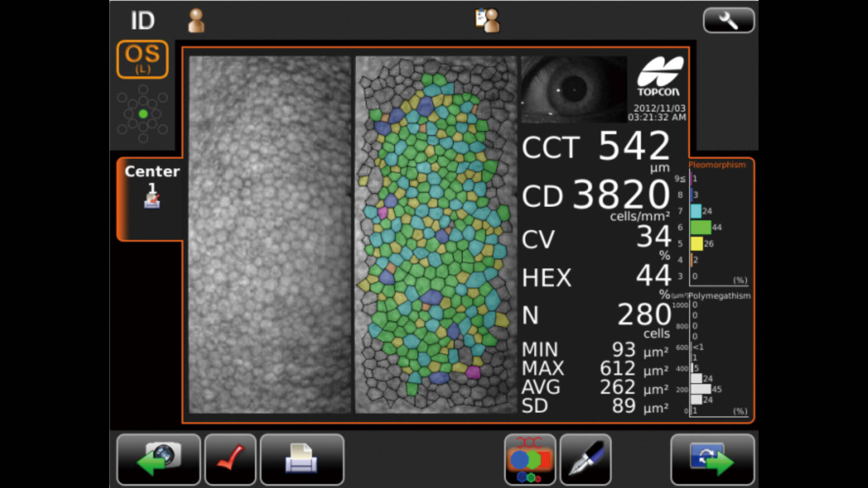The width and height of the screenshot is (868, 488).
Task: Select the pen edit tool button
Action: tap(585, 459)
